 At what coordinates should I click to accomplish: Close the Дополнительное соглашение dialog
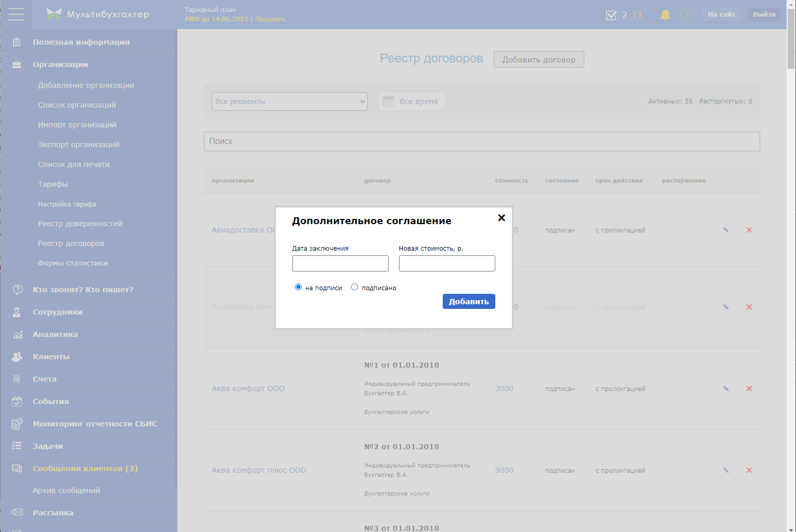[x=502, y=218]
